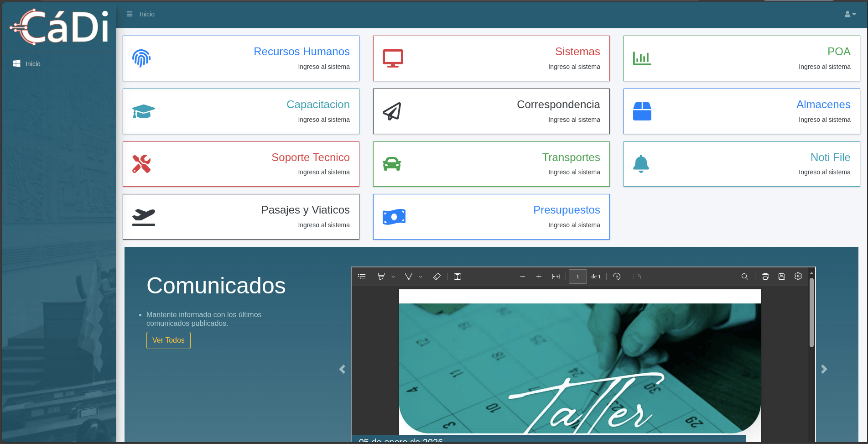Search inside the PDF document
868x444 pixels.
pyautogui.click(x=745, y=277)
